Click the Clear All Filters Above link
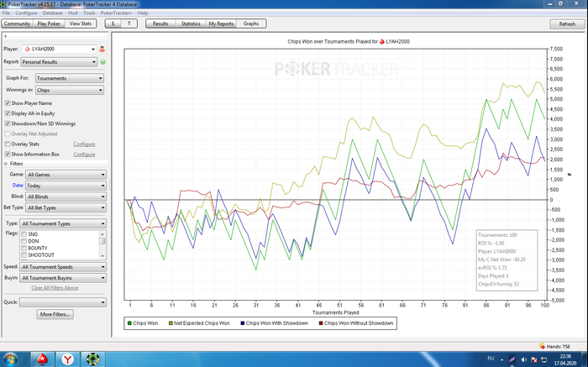Screen dimensions: 588x367 (55, 288)
